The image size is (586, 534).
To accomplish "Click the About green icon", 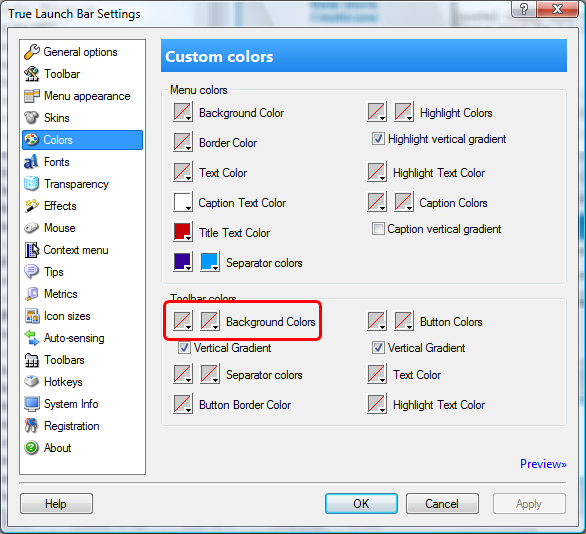I will pos(31,448).
